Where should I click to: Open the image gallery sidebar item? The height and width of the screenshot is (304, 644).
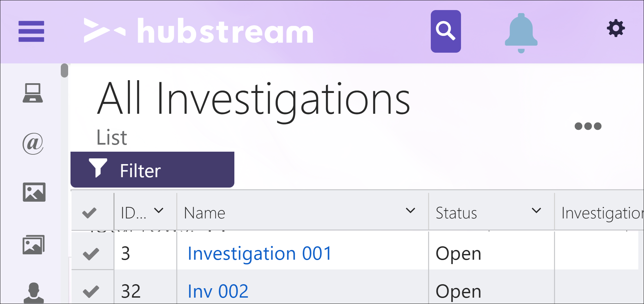click(33, 245)
